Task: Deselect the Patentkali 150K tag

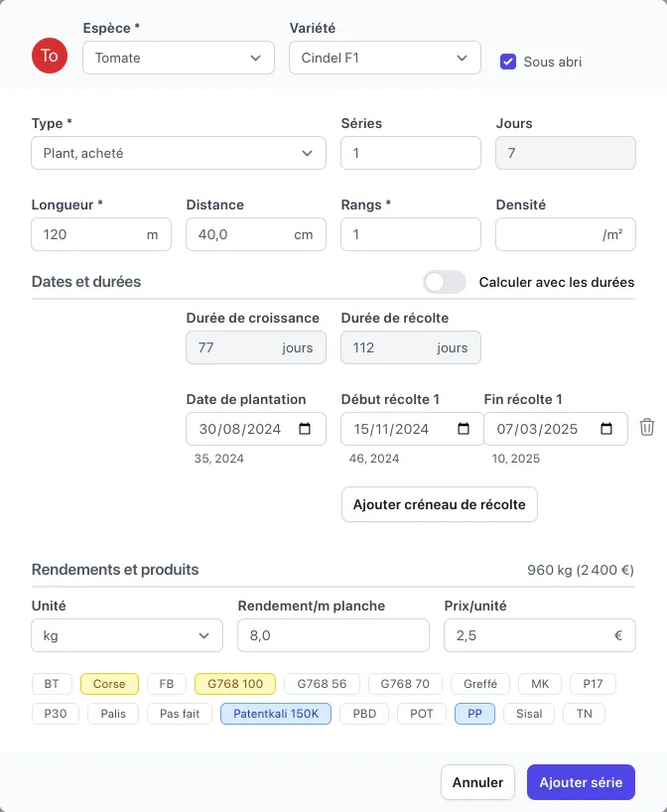Action: point(275,713)
